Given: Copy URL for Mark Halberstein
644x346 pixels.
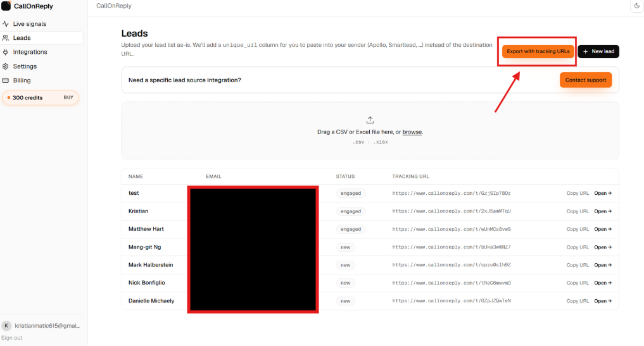Looking at the screenshot, I should tap(578, 265).
